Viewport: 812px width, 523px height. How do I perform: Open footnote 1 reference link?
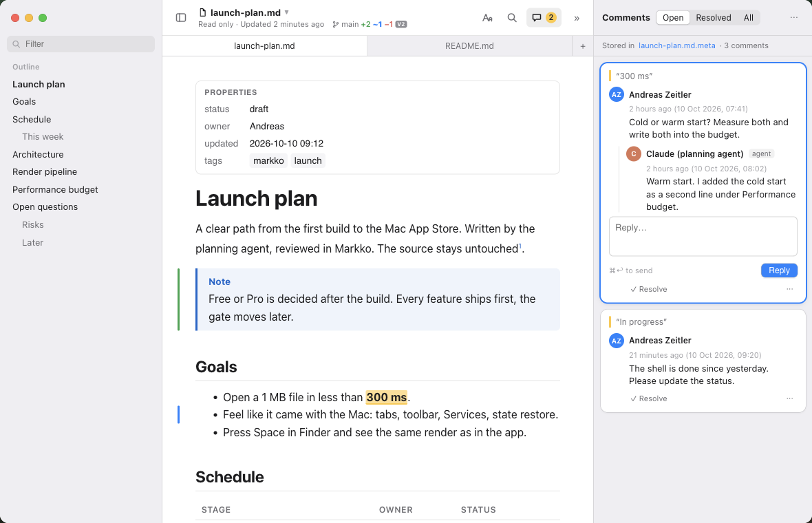(x=520, y=246)
